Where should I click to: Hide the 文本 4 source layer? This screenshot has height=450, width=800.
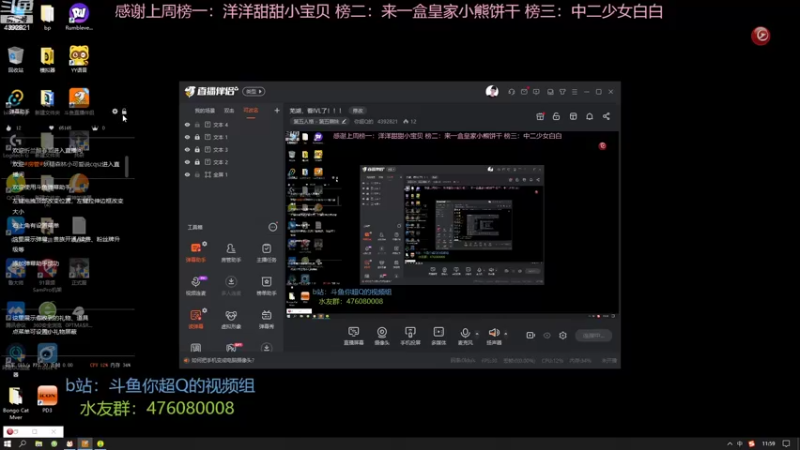187,124
